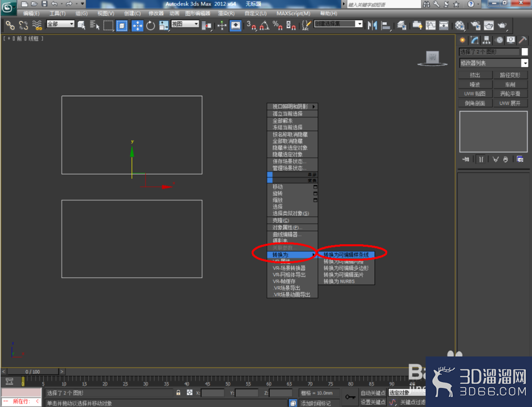Viewport: 532px width, 407px height.
Task: Open Rendered Frame Window
Action: [x=488, y=26]
